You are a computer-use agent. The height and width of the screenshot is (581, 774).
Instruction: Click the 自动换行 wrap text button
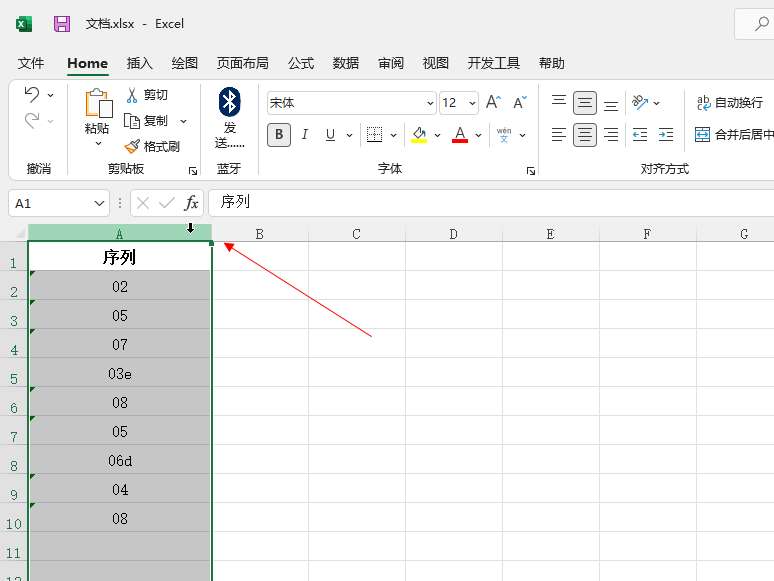pos(730,102)
